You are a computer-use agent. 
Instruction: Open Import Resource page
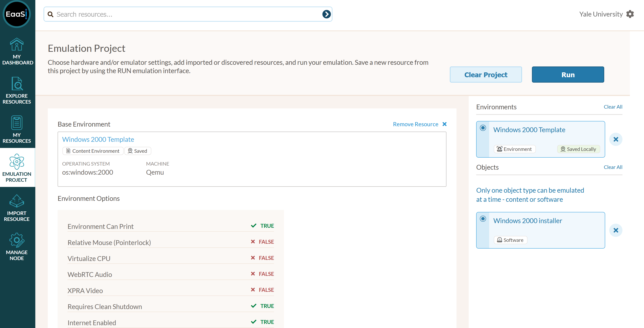click(x=17, y=208)
